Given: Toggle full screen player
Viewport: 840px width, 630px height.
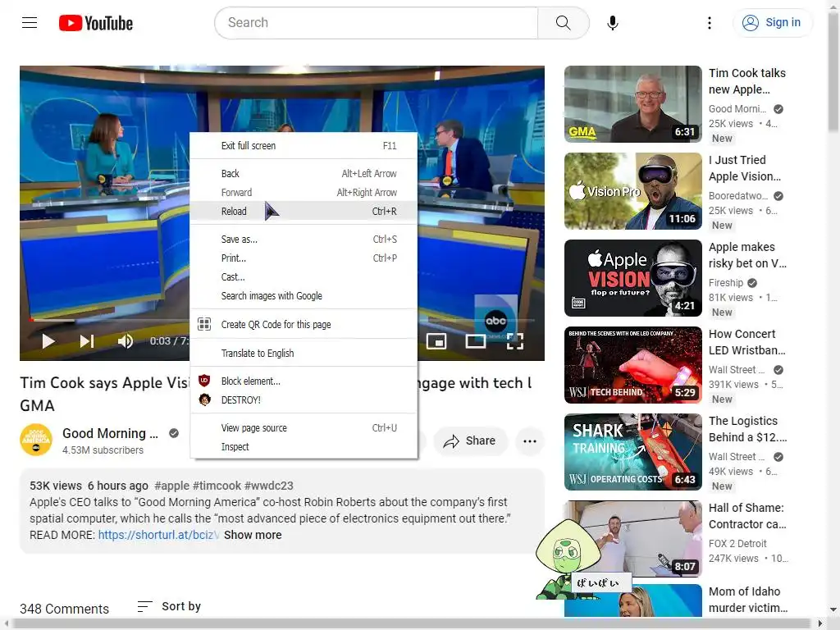Looking at the screenshot, I should pos(515,341).
